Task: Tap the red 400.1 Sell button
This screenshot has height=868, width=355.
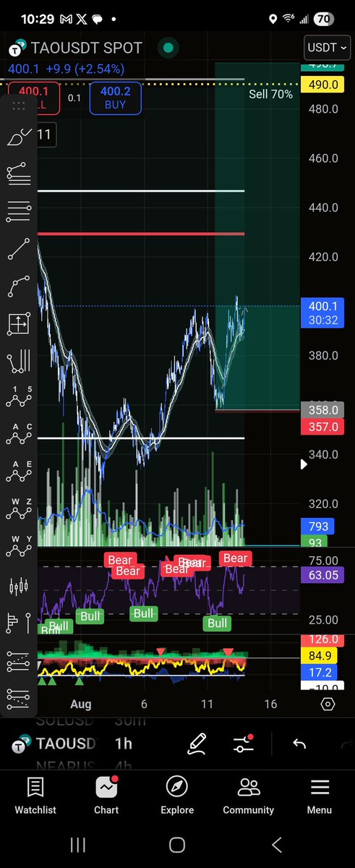Action: click(x=34, y=98)
